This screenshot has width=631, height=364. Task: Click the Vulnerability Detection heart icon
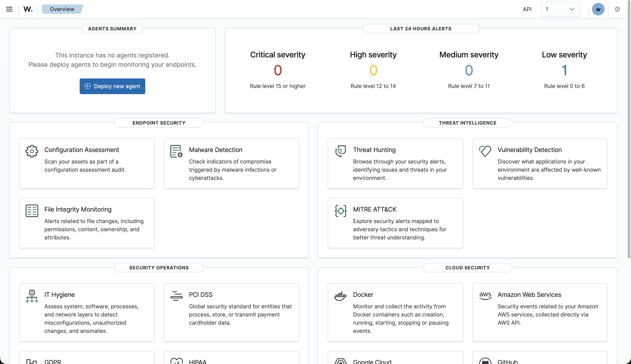point(485,151)
